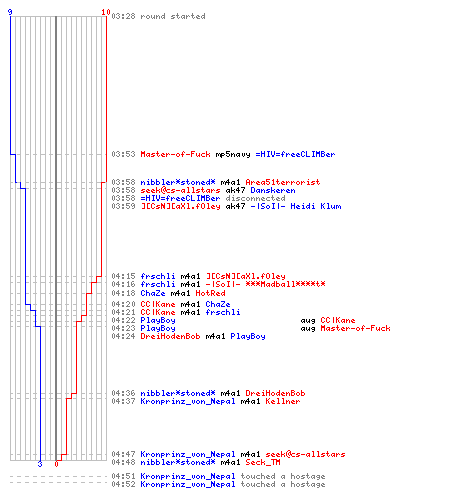
Task: Click seek@cs-allstars killer name at 03:58
Action: tap(180, 190)
